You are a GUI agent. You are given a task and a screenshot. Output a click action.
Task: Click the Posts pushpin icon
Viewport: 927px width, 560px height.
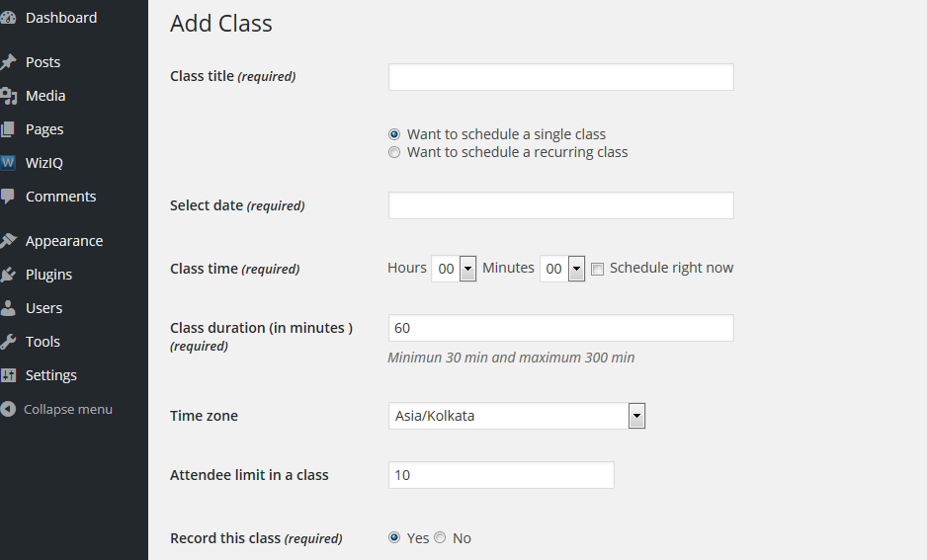click(x=8, y=62)
